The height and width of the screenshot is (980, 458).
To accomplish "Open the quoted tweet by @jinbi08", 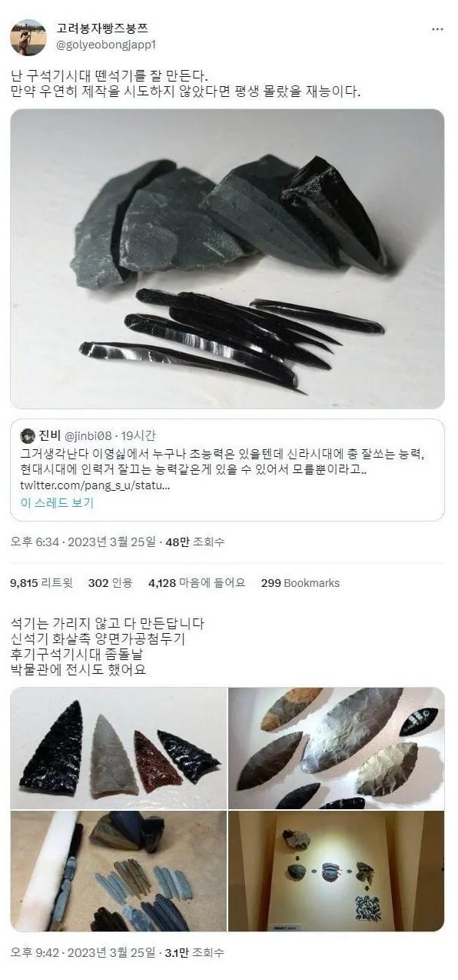I will 227,470.
